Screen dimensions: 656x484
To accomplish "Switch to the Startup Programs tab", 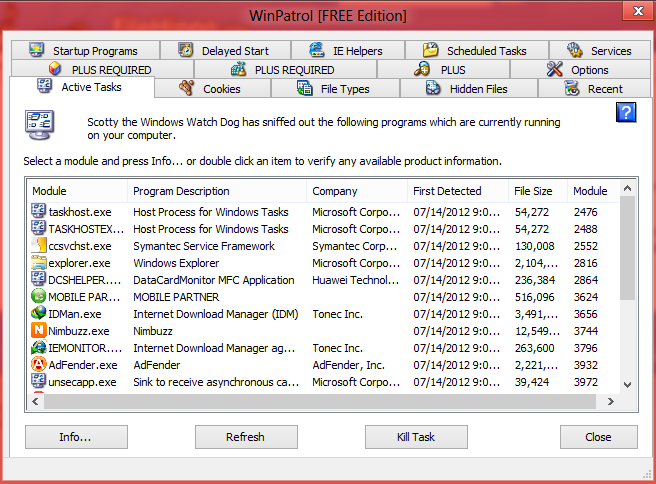I will point(85,50).
